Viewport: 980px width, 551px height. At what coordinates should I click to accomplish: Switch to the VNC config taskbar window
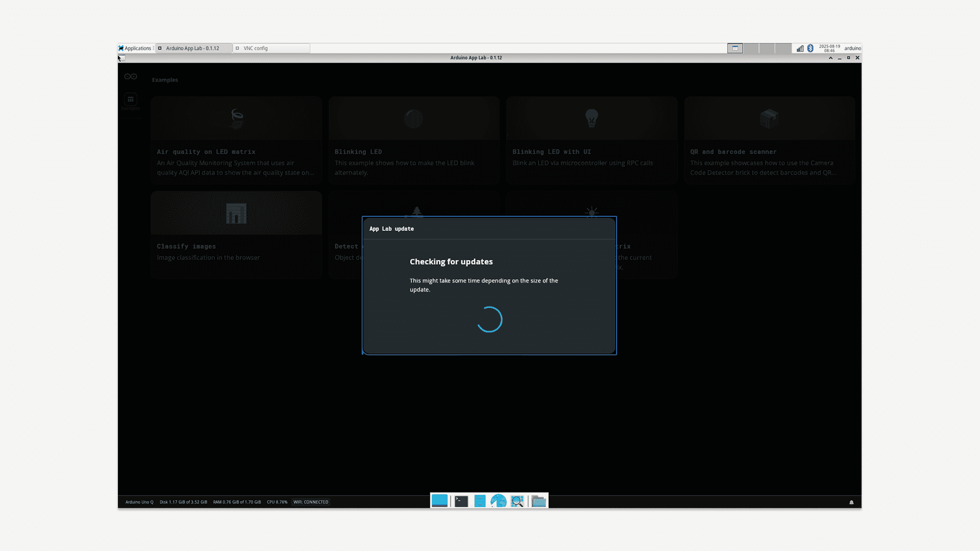(x=271, y=48)
